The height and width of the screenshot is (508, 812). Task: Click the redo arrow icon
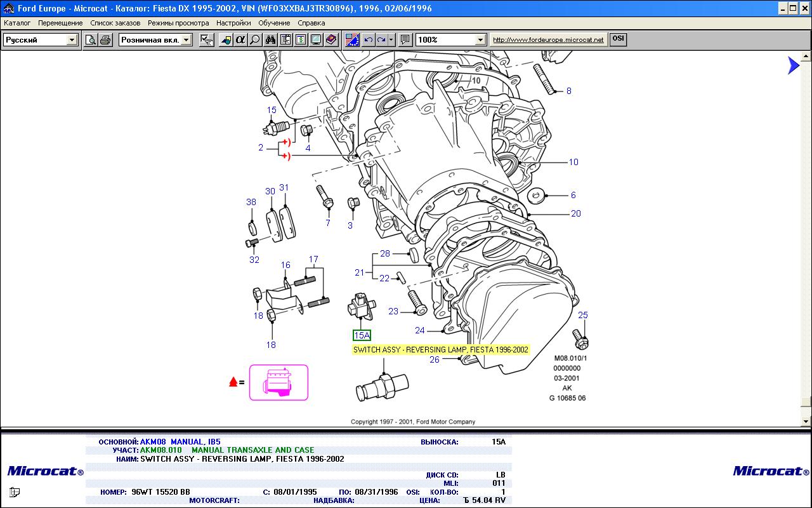(381, 40)
